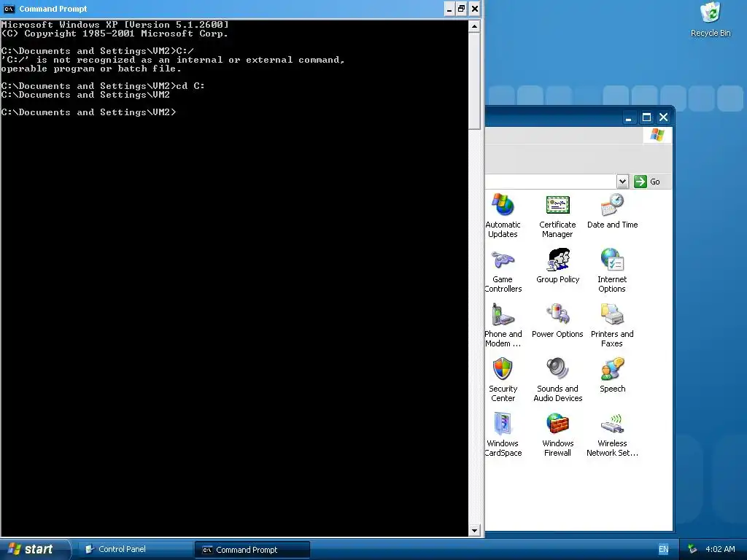This screenshot has height=560, width=747.
Task: Close the Command Prompt window
Action: pos(474,9)
